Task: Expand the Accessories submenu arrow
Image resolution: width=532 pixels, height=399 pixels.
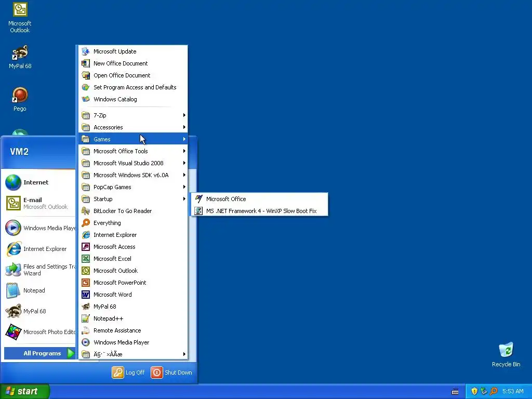Action: [184, 127]
